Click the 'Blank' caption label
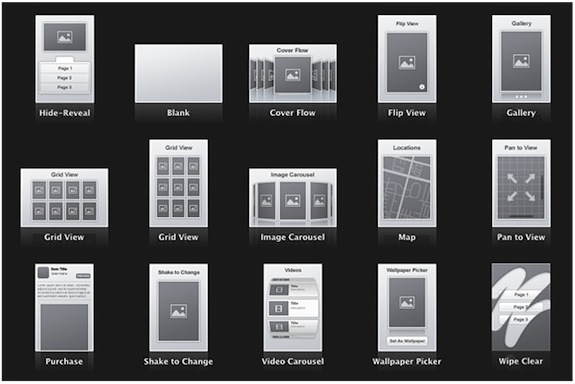 tap(179, 113)
